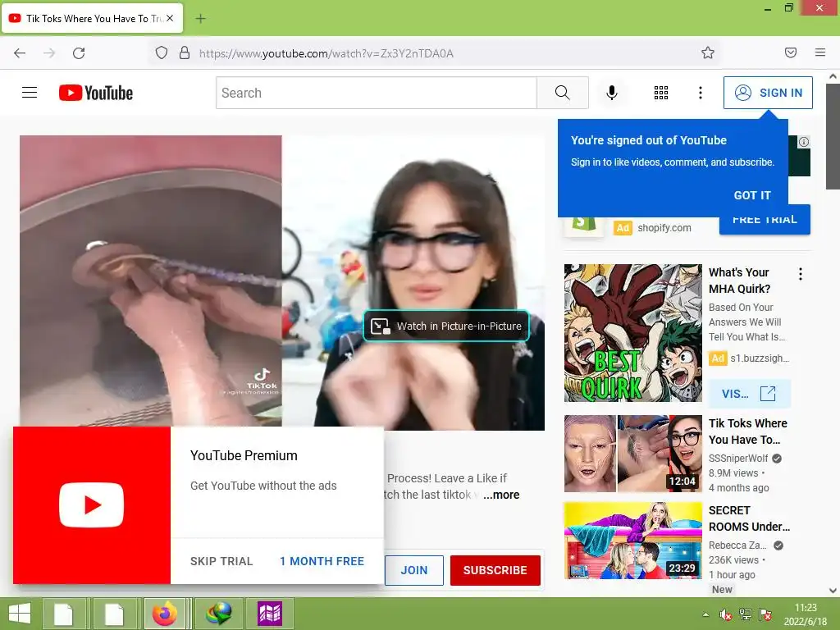The image size is (840, 630).
Task: Reload the current page
Action: [x=79, y=53]
